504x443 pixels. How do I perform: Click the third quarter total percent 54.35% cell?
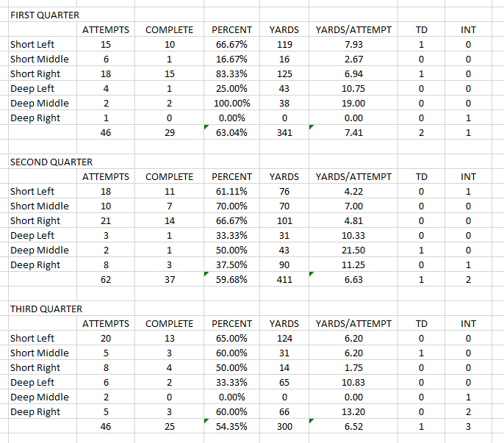pos(231,427)
